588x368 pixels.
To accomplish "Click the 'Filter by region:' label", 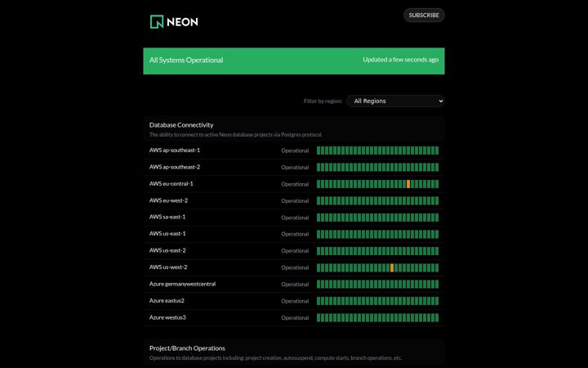I will coord(323,101).
